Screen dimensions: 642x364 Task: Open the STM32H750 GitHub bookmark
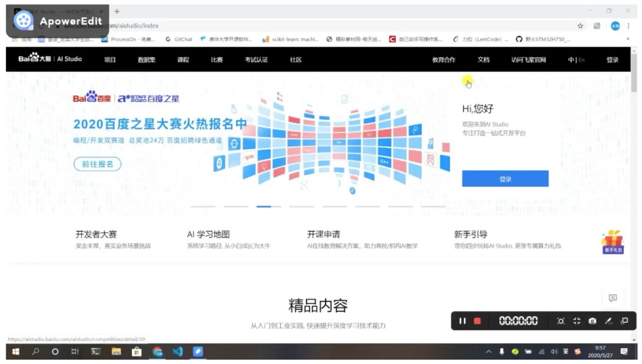(544, 39)
